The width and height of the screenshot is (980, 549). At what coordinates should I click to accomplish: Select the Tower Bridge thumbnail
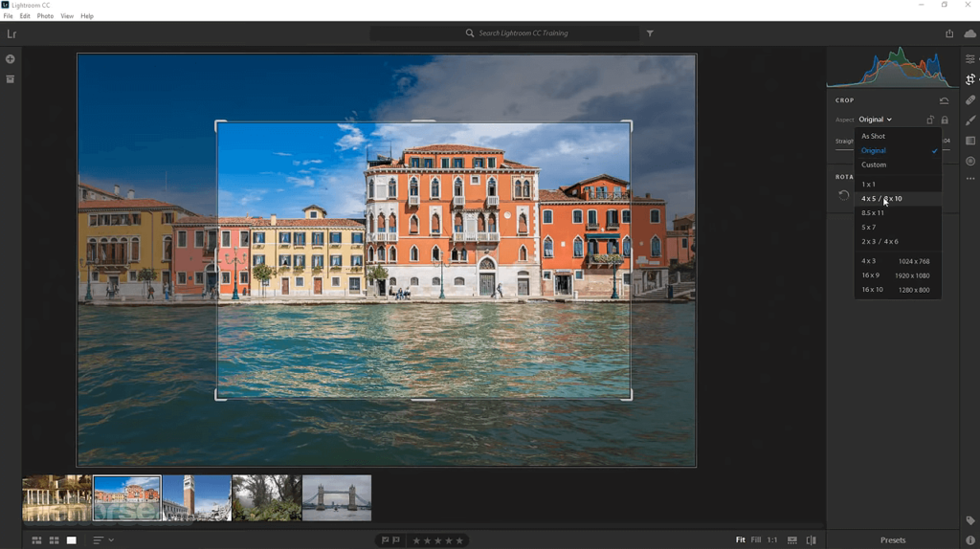coord(337,498)
